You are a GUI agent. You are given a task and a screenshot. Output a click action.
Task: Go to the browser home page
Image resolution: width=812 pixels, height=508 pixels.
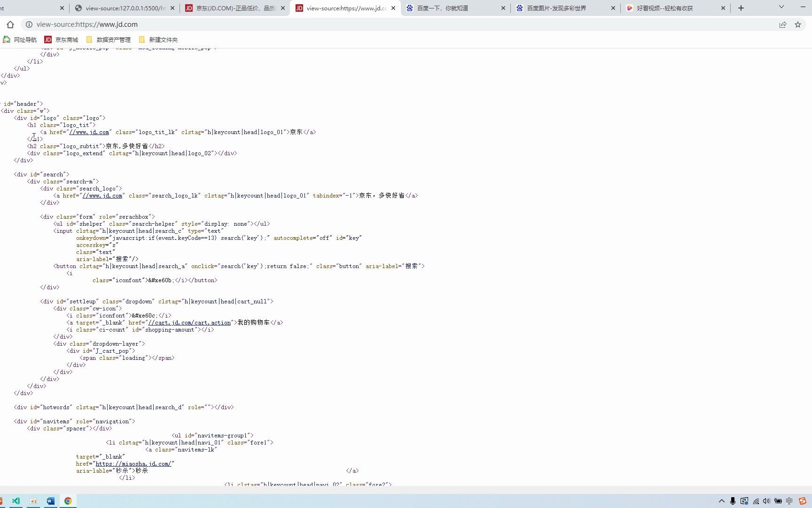pyautogui.click(x=10, y=24)
